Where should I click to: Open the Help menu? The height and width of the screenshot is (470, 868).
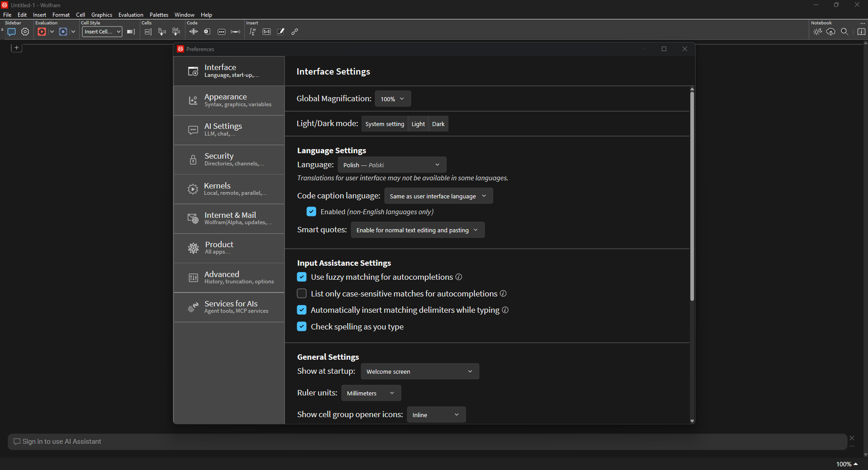pos(206,15)
